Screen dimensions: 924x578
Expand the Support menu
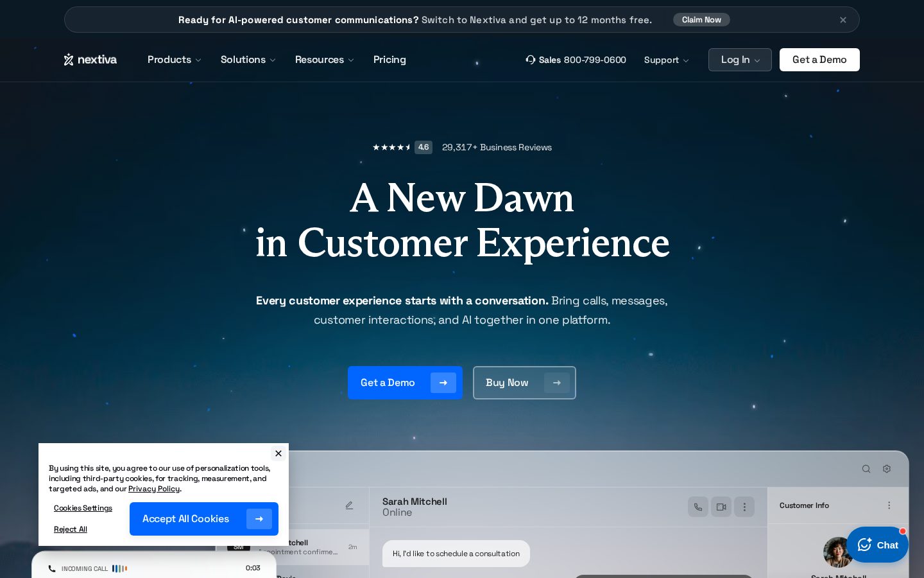pyautogui.click(x=666, y=60)
